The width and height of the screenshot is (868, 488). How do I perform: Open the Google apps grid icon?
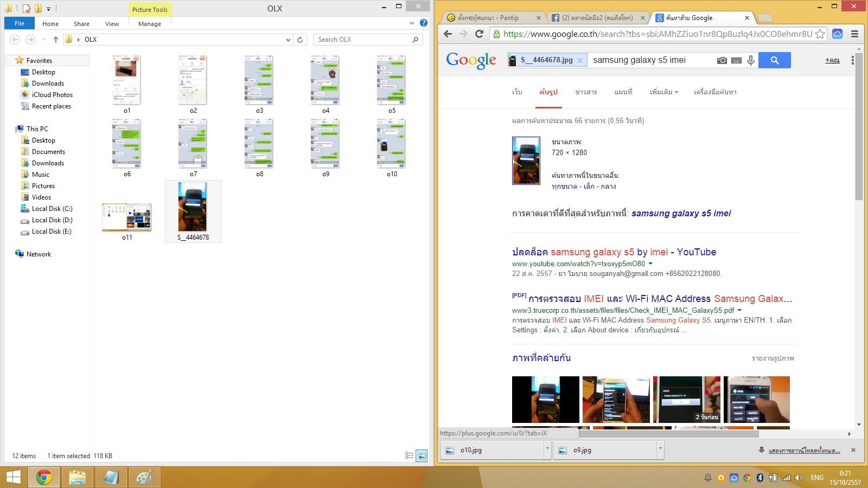[x=852, y=60]
